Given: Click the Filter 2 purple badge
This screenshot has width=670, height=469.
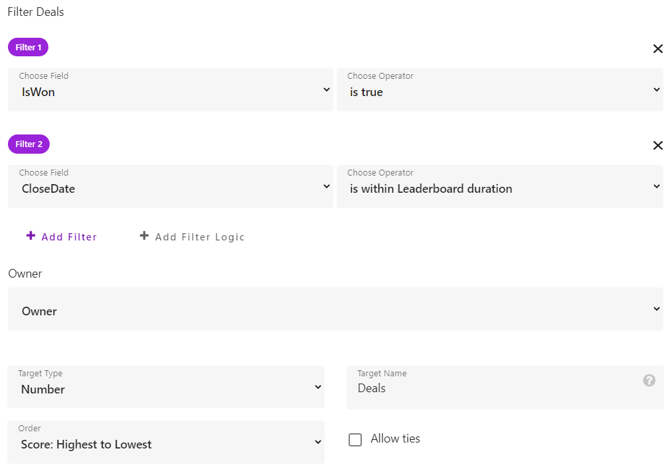Looking at the screenshot, I should [29, 144].
